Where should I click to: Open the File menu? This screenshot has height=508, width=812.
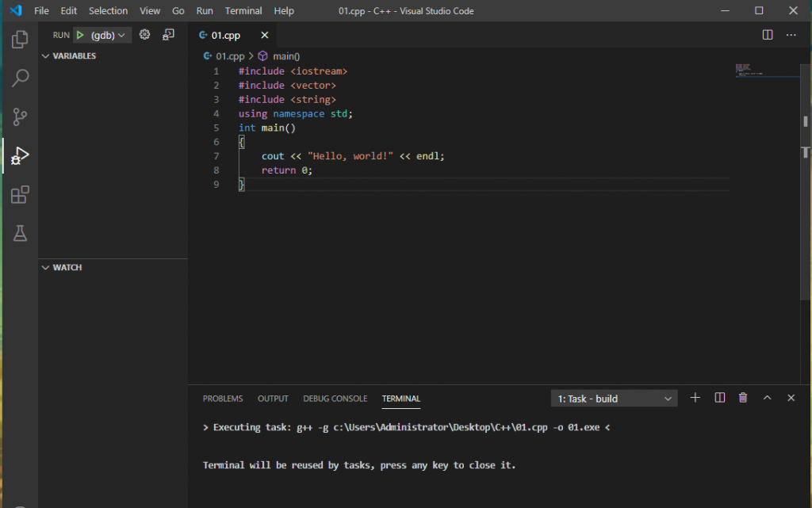point(41,11)
